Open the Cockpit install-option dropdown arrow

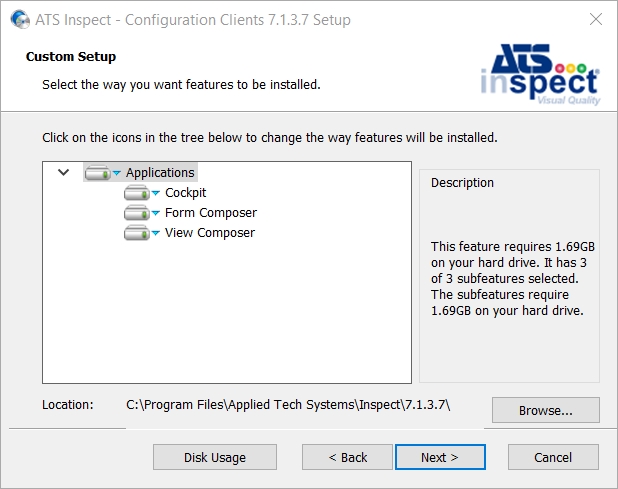click(x=156, y=193)
